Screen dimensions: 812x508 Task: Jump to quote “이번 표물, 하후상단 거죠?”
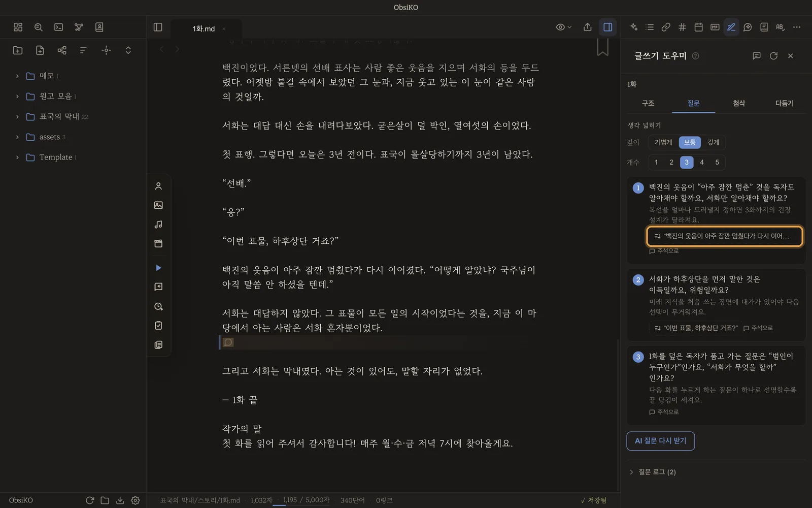696,328
